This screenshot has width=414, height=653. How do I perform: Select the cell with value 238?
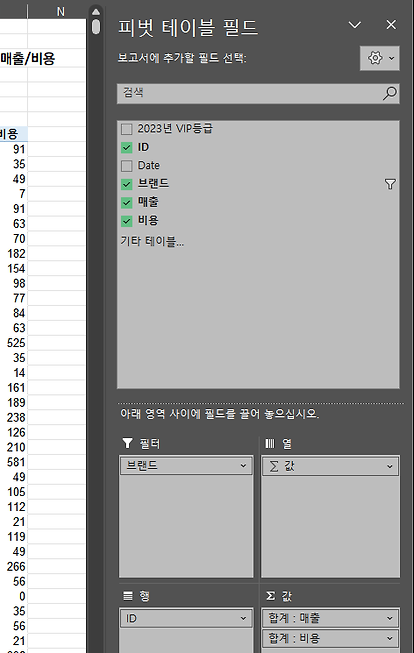(x=14, y=418)
